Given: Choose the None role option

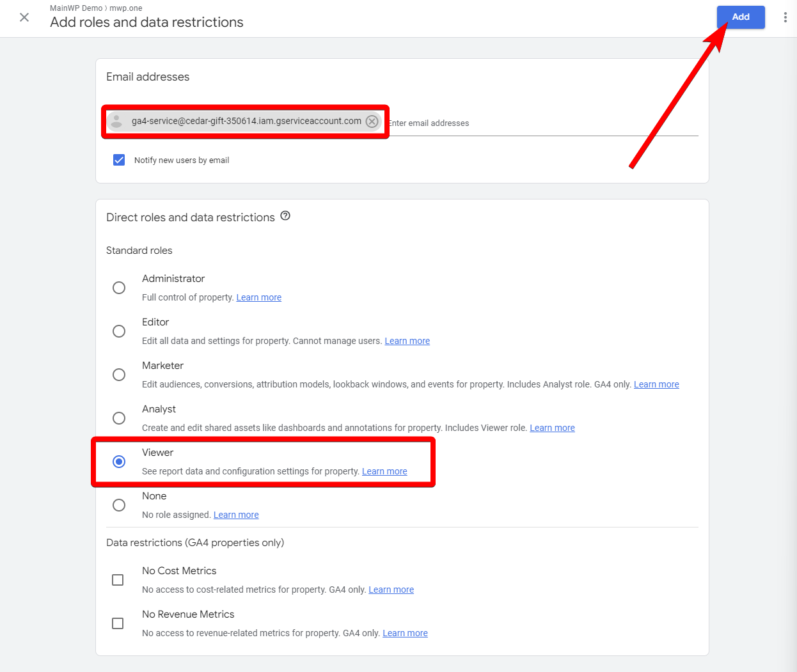Looking at the screenshot, I should tap(119, 505).
